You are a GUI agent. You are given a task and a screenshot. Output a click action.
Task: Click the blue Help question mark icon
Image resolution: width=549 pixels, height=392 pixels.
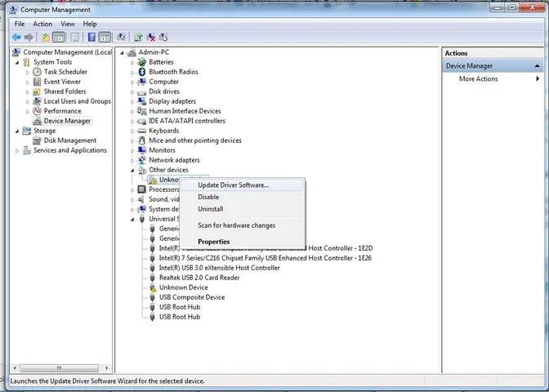pos(91,37)
